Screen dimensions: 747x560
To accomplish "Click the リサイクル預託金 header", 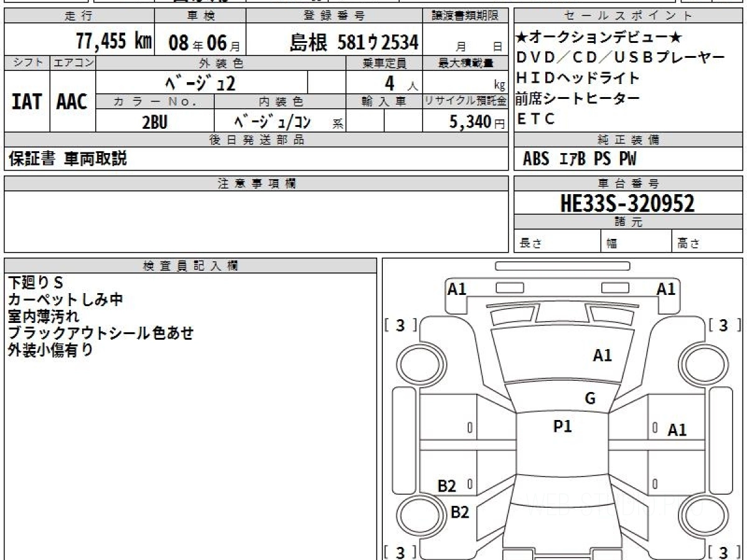I will click(x=465, y=102).
